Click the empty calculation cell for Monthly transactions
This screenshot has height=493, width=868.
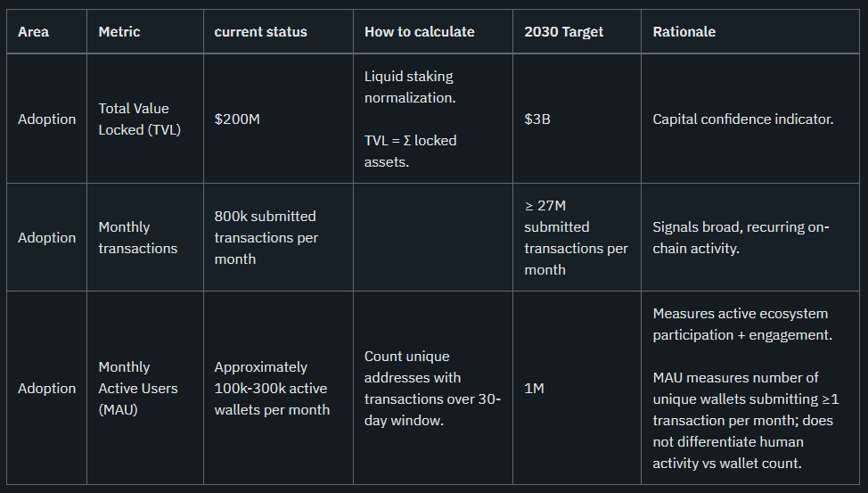click(x=432, y=237)
